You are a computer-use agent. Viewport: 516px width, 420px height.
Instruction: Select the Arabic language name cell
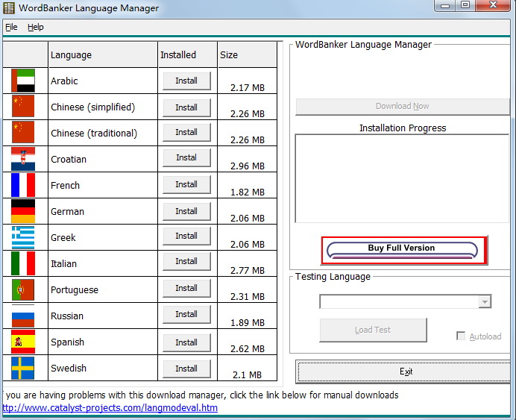click(x=103, y=81)
